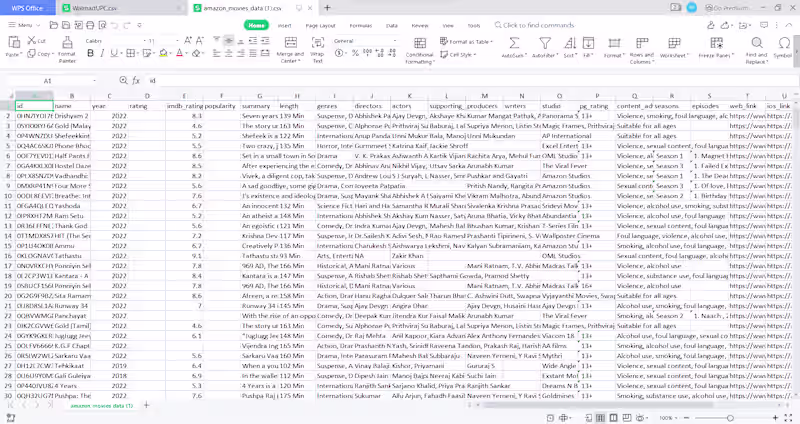Select cell with header imdb_rating
Image resolution: width=800 pixels, height=424 pixels.
[x=184, y=106]
